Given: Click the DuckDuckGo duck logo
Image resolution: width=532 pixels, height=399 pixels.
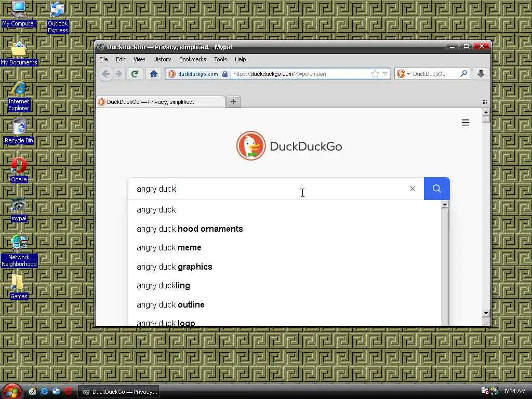Looking at the screenshot, I should 251,146.
